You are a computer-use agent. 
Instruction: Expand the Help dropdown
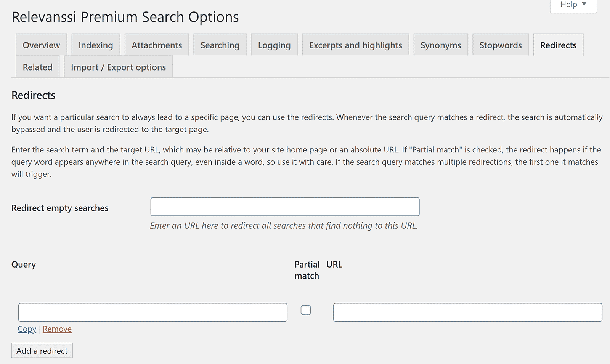(573, 5)
